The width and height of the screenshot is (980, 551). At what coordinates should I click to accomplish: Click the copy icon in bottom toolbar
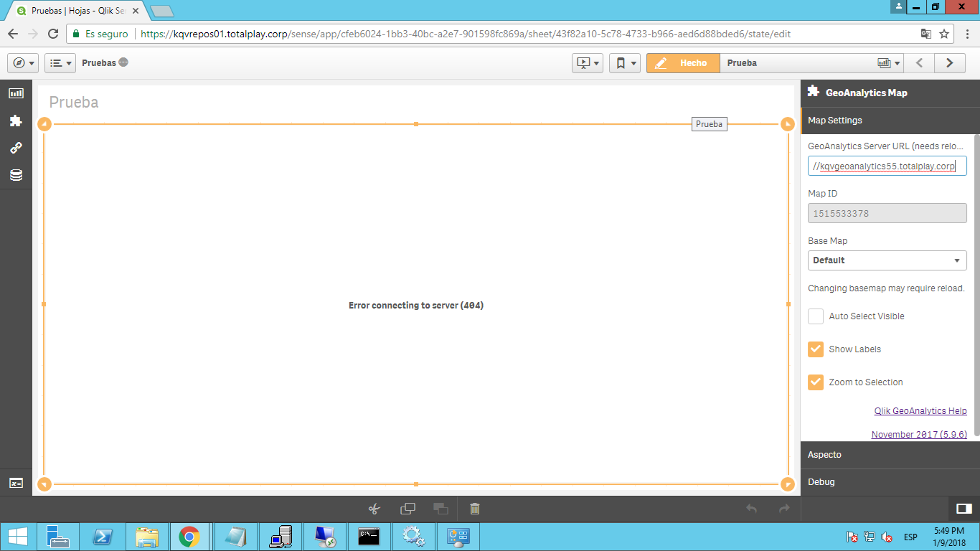(407, 509)
